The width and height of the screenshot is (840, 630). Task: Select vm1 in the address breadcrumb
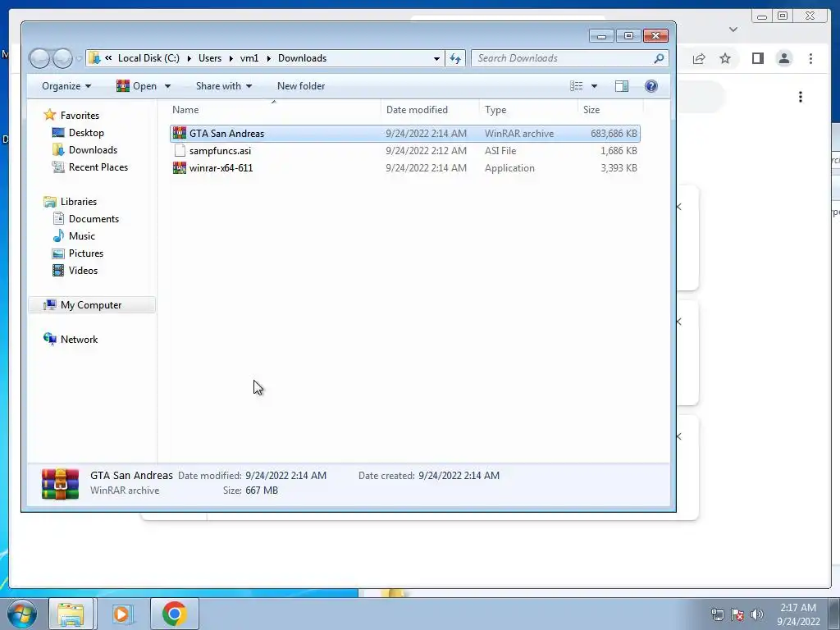point(249,58)
